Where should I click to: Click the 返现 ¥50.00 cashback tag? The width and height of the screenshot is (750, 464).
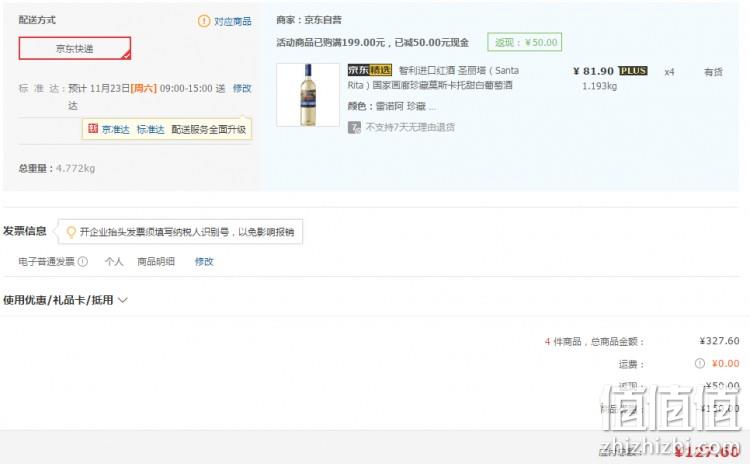coord(525,42)
